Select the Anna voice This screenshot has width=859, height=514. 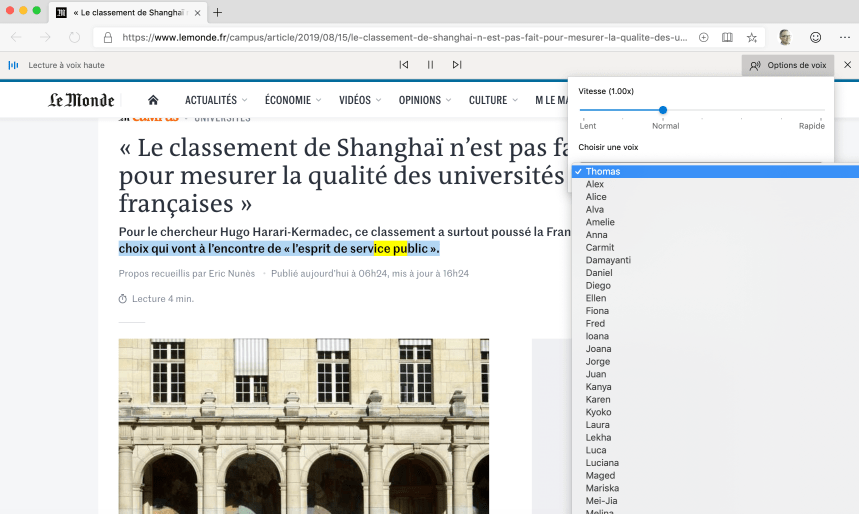(715, 235)
